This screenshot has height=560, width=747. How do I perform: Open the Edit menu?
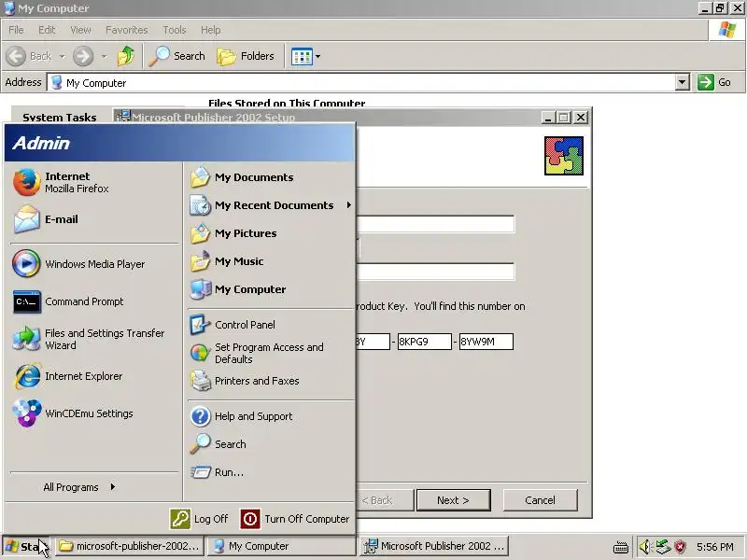tap(47, 30)
